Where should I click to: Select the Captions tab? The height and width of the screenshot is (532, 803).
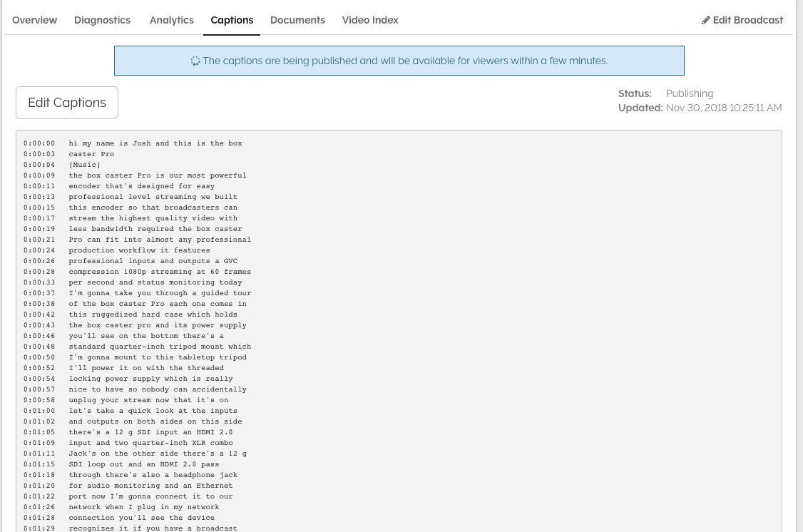pos(232,20)
